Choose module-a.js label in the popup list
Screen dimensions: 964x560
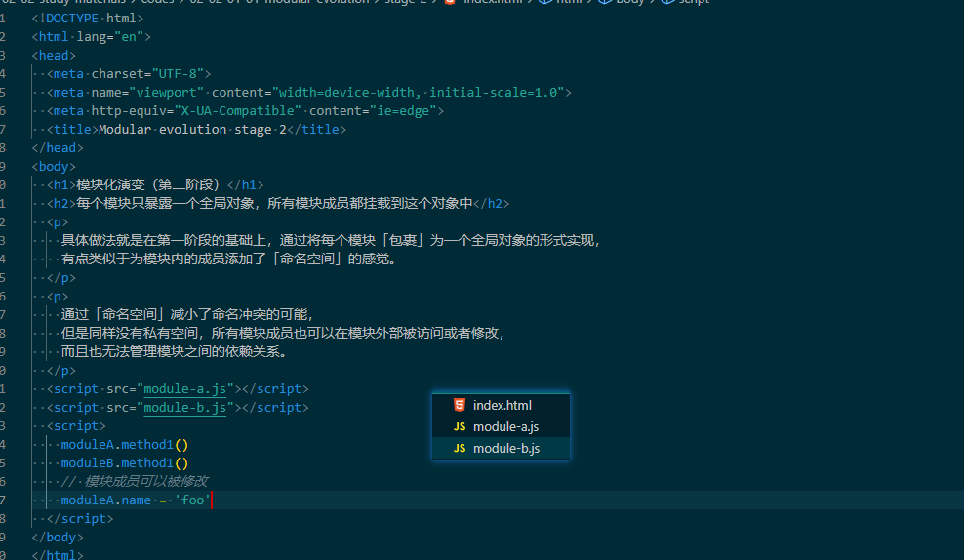pos(506,426)
